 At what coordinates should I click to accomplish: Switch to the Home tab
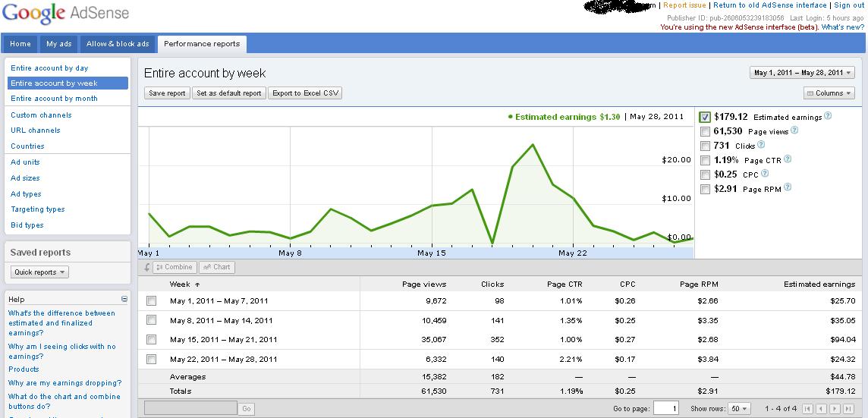click(20, 44)
